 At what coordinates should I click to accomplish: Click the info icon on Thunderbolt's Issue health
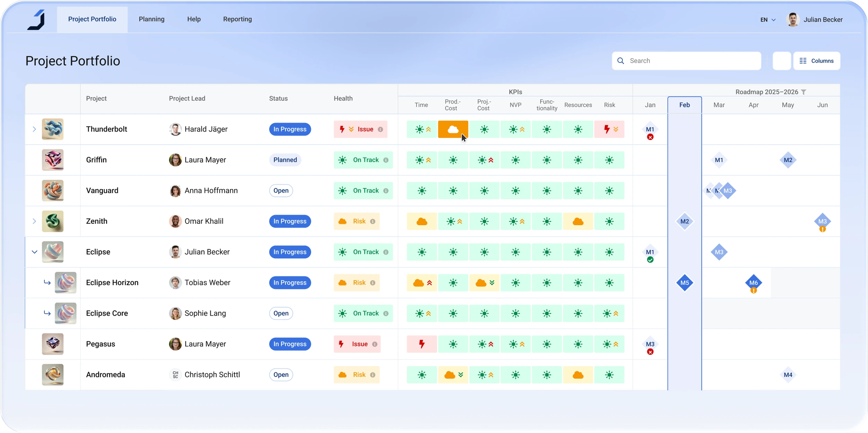tap(380, 129)
